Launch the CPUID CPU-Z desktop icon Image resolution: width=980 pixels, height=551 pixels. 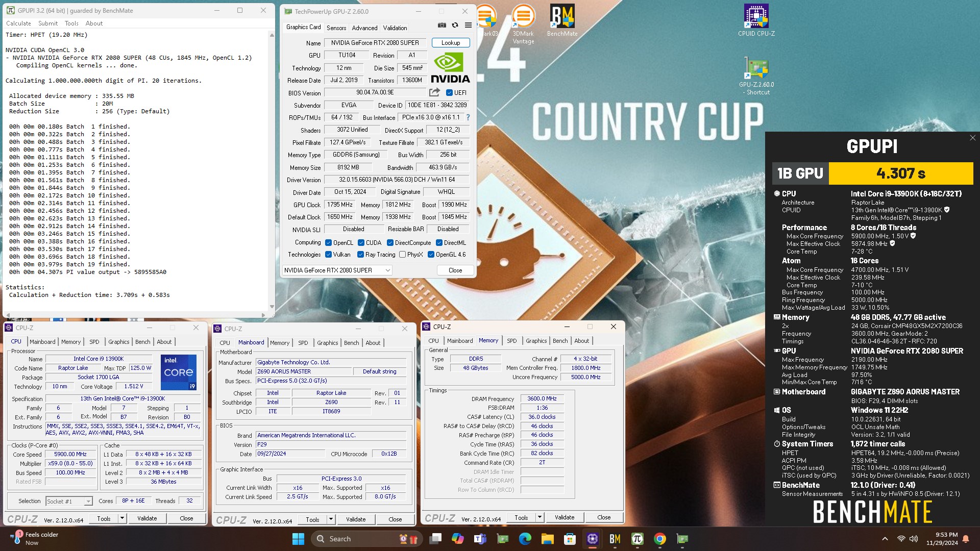(756, 20)
